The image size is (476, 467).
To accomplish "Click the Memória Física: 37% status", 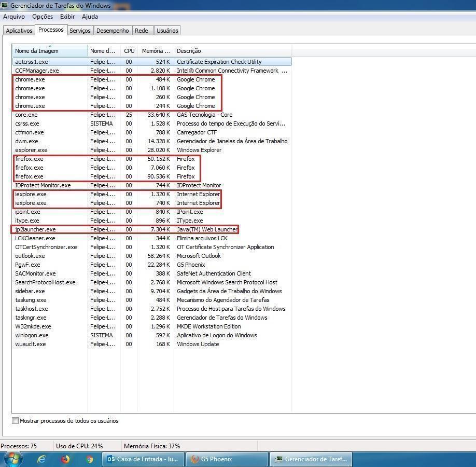I will pyautogui.click(x=152, y=446).
